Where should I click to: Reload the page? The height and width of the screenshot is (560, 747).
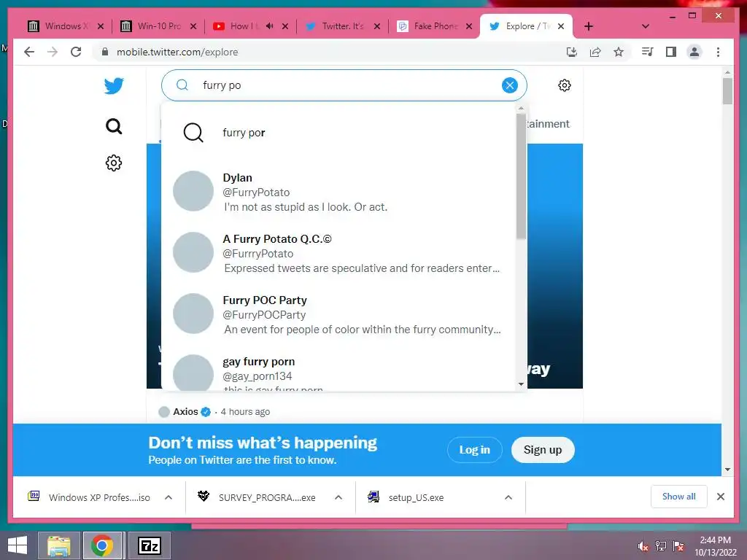coord(76,52)
